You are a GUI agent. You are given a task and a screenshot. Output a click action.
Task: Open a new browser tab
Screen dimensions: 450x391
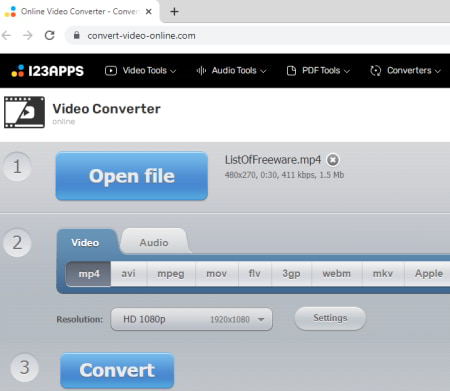(174, 12)
